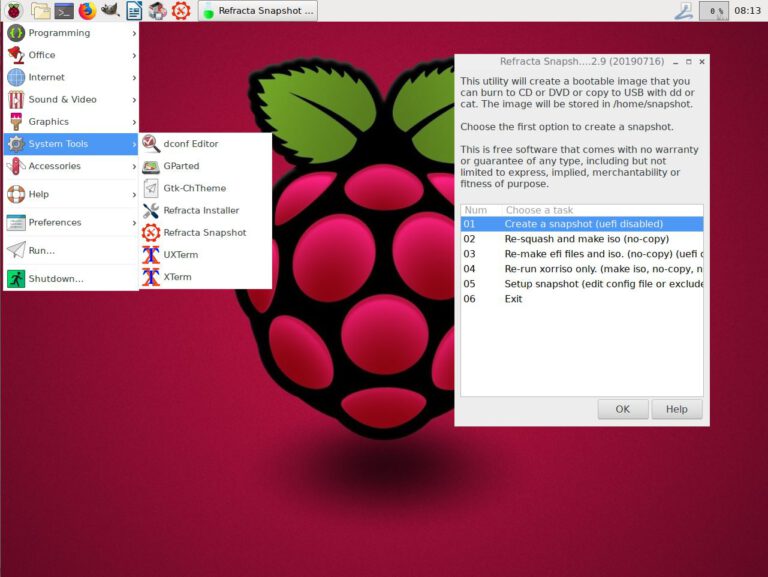This screenshot has width=768, height=577.
Task: Open the LibreOffice Writer panel launcher
Action: tap(134, 10)
